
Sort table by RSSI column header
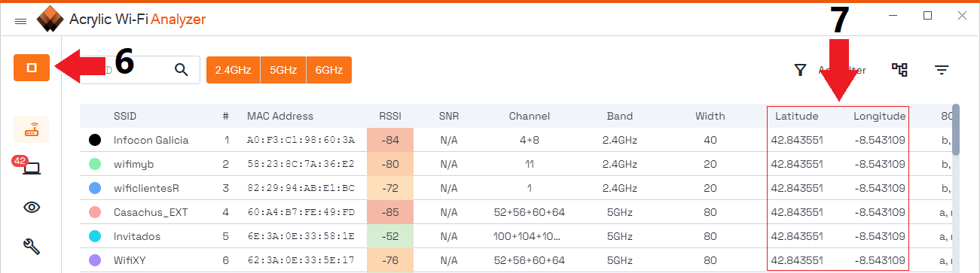(390, 116)
